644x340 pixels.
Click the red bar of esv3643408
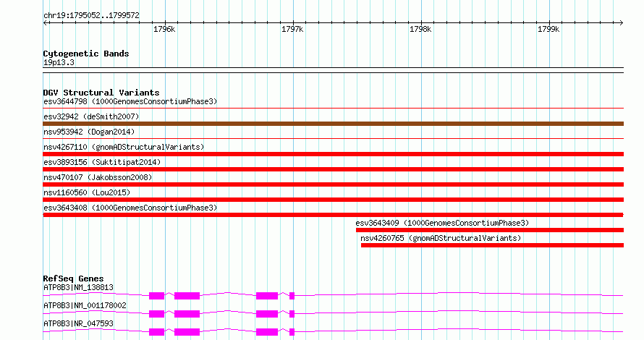click(x=333, y=215)
